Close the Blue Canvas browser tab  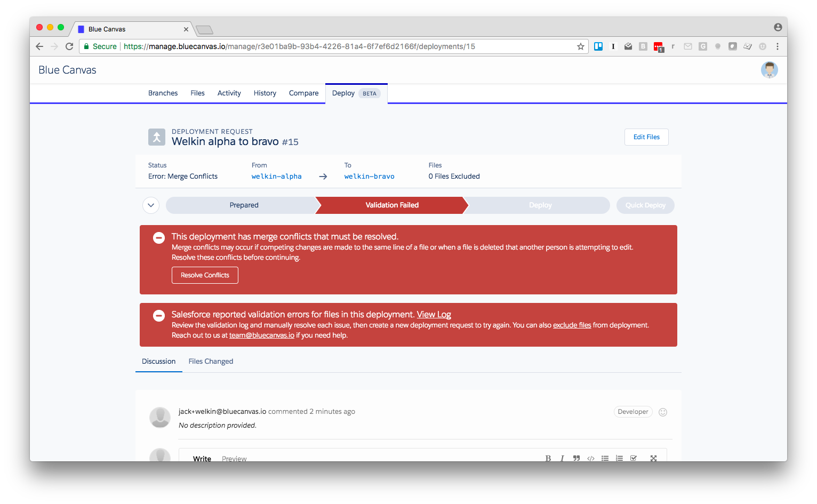[186, 29]
